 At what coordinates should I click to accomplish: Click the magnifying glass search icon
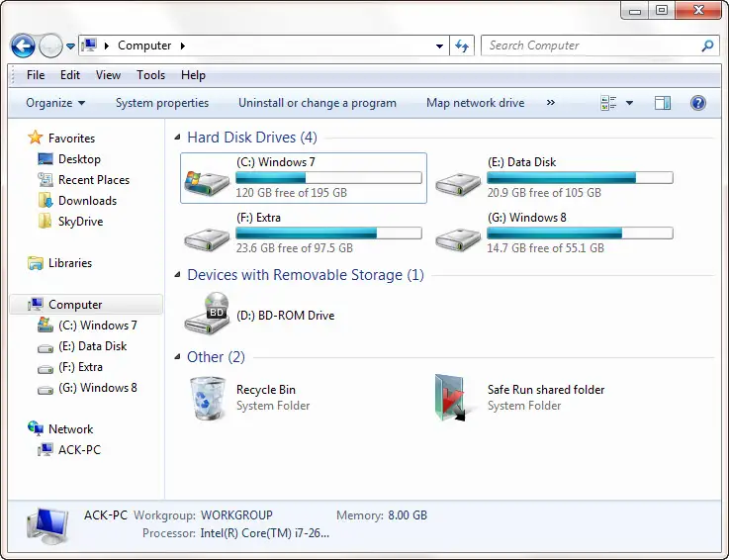pyautogui.click(x=707, y=46)
